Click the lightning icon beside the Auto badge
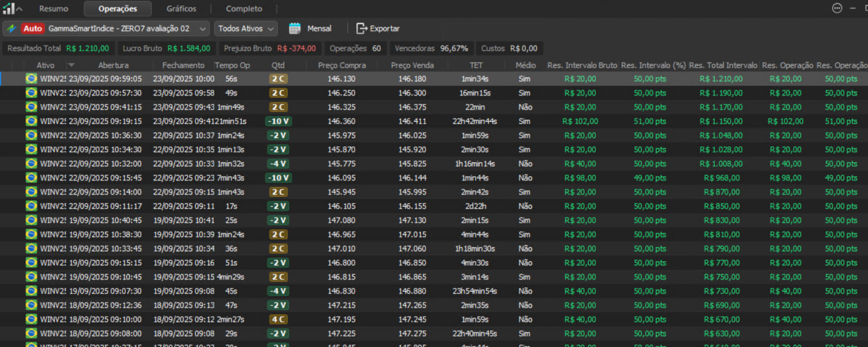The height and width of the screenshot is (347, 868). tap(11, 29)
